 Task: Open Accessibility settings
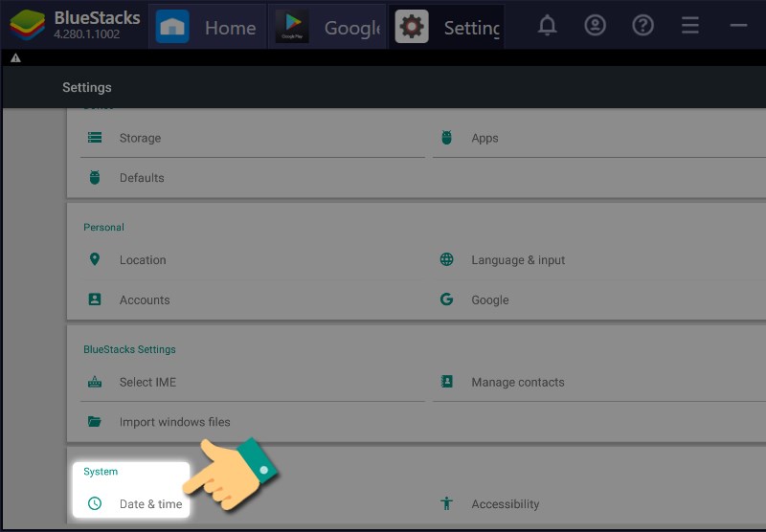(x=599, y=503)
